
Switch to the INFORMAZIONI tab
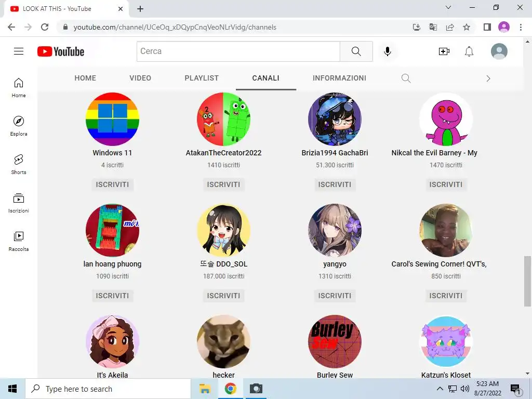pos(339,78)
